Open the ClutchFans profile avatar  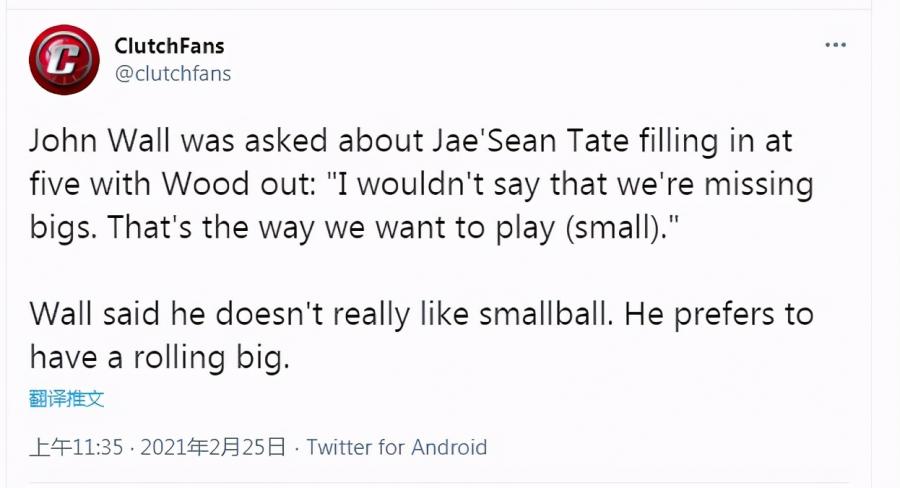(64, 60)
